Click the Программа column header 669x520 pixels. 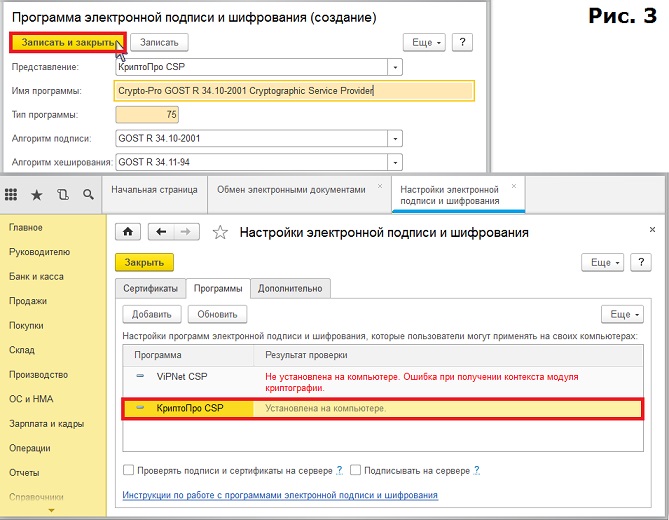tap(188, 355)
